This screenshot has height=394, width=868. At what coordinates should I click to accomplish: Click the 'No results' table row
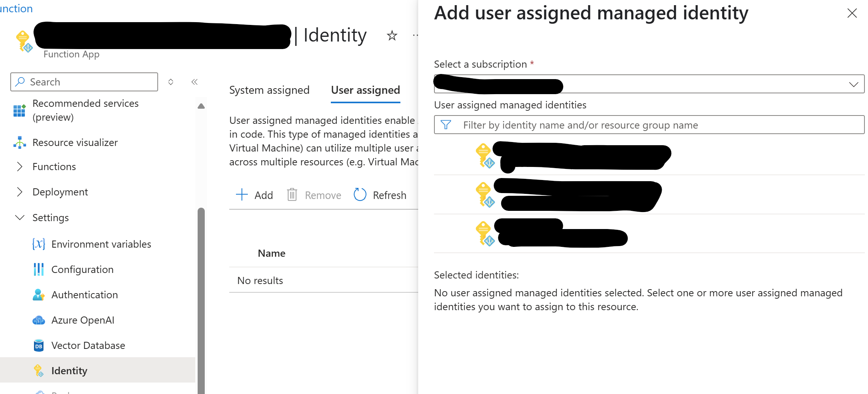(324, 280)
